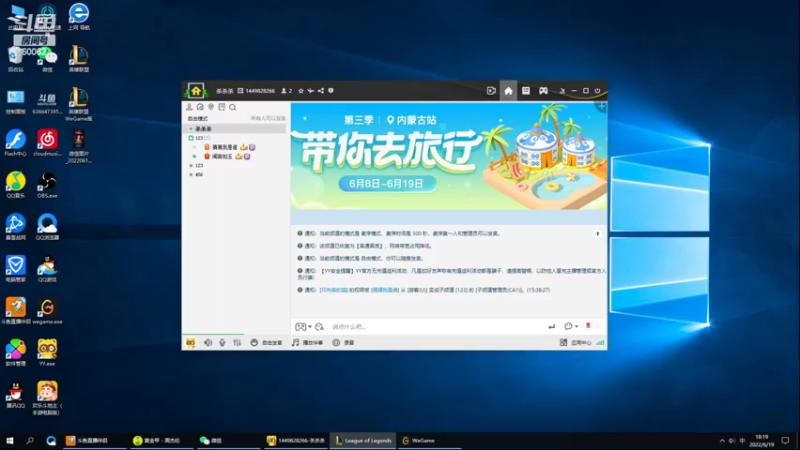Screen dimensions: 800x450
Task: Focus the chat message input field
Action: point(436,327)
